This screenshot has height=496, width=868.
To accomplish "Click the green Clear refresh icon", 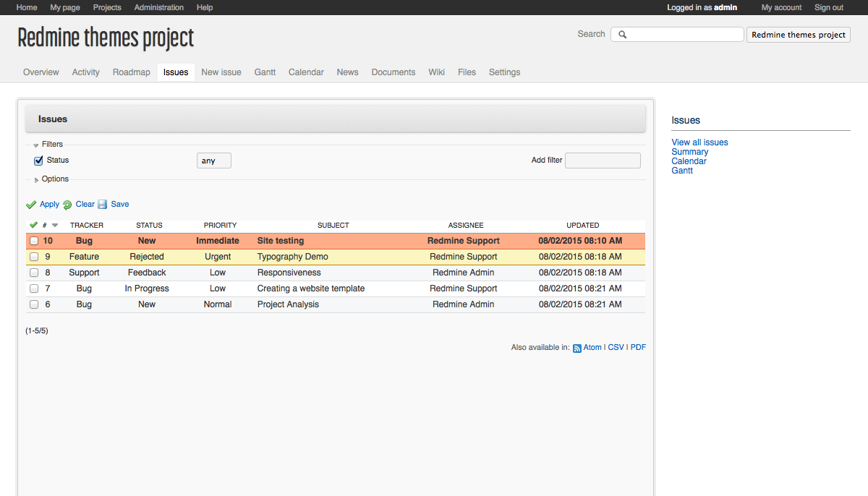I will pyautogui.click(x=67, y=205).
